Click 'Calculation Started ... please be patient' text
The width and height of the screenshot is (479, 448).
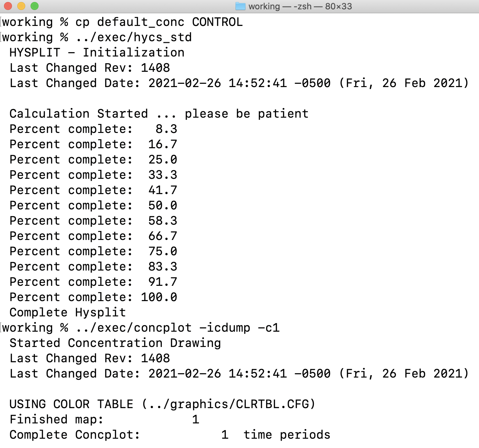159,114
